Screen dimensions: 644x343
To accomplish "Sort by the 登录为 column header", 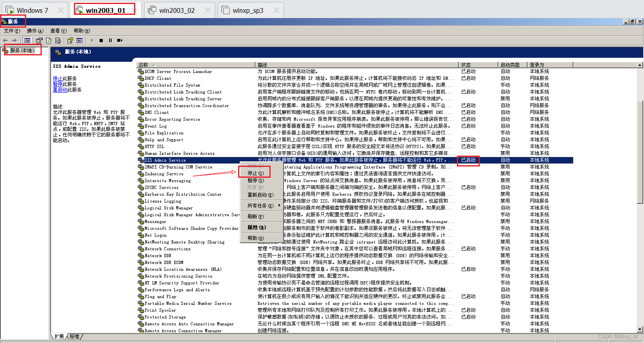I will click(550, 65).
